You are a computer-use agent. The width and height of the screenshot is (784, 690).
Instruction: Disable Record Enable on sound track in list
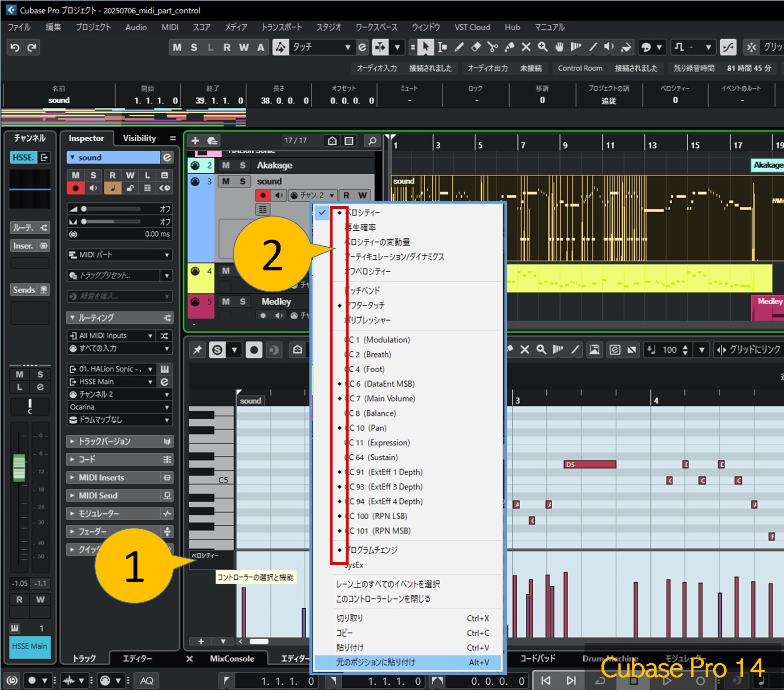[x=263, y=195]
